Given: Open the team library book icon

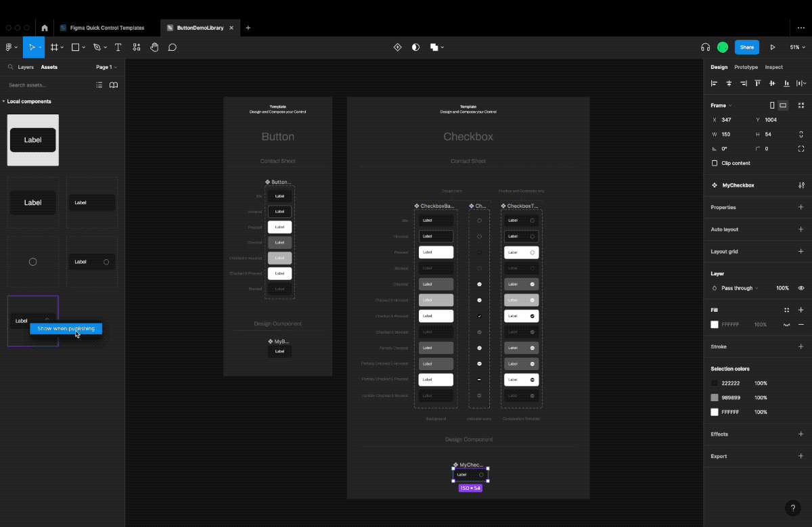Looking at the screenshot, I should tap(114, 85).
